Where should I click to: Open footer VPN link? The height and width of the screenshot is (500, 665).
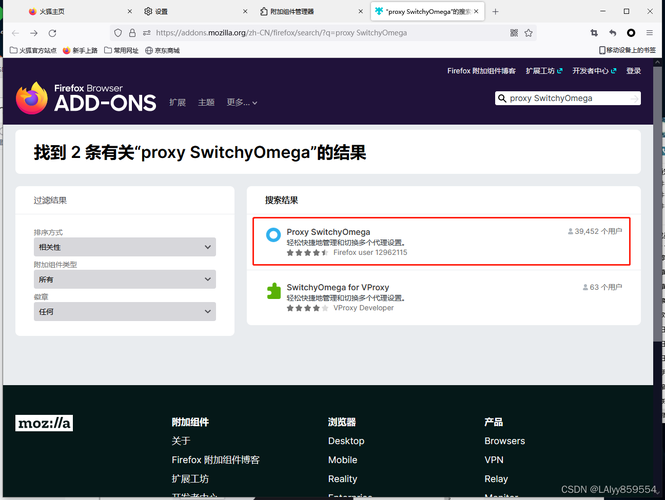tap(494, 460)
